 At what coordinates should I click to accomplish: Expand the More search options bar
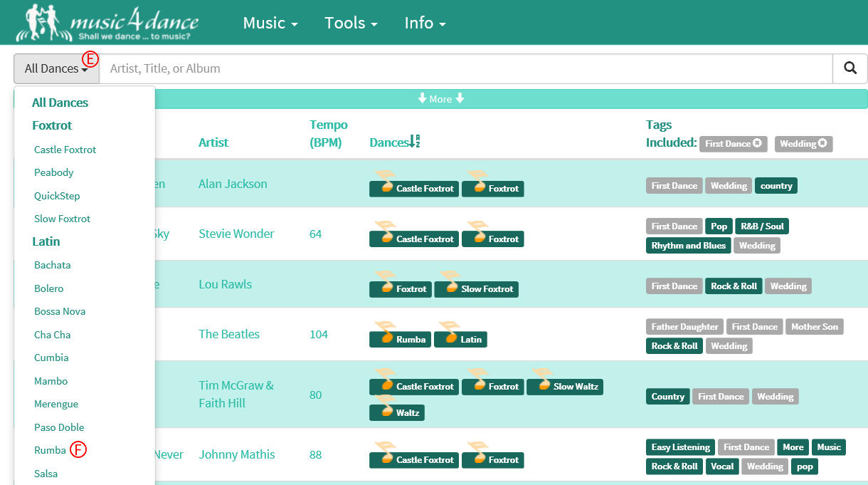440,99
